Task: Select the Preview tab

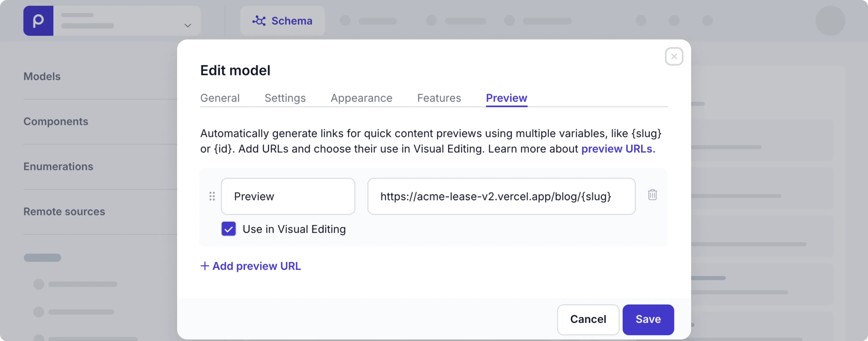Action: click(x=506, y=98)
